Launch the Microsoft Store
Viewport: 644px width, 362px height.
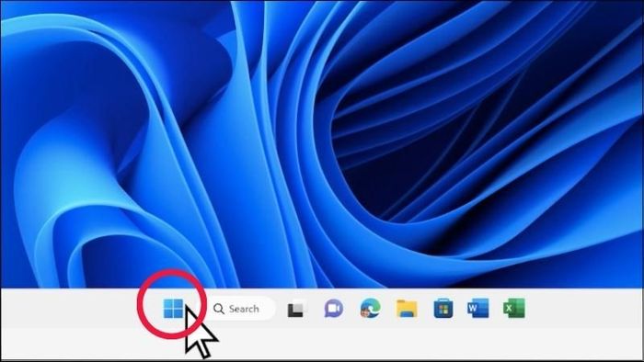point(443,309)
